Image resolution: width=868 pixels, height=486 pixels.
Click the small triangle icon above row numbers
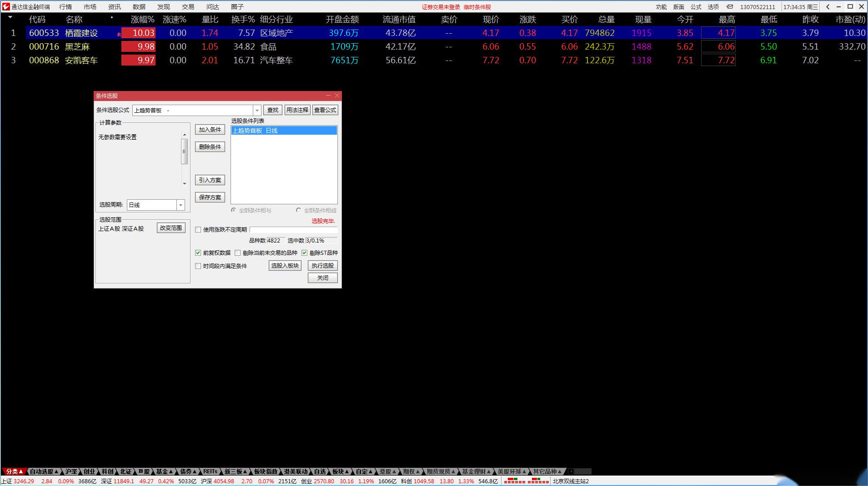tap(10, 17)
